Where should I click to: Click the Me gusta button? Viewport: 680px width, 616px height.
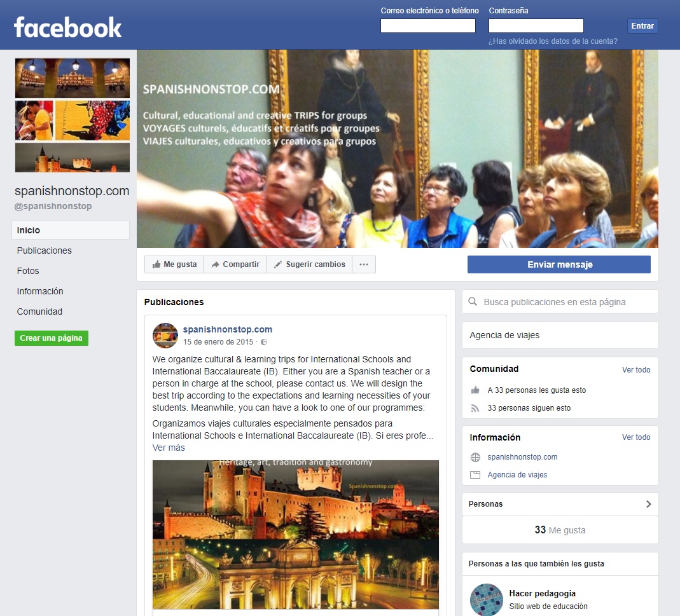[174, 264]
